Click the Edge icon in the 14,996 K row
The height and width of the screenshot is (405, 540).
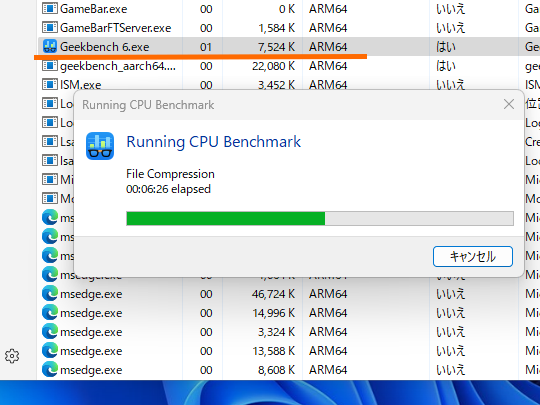(50, 313)
